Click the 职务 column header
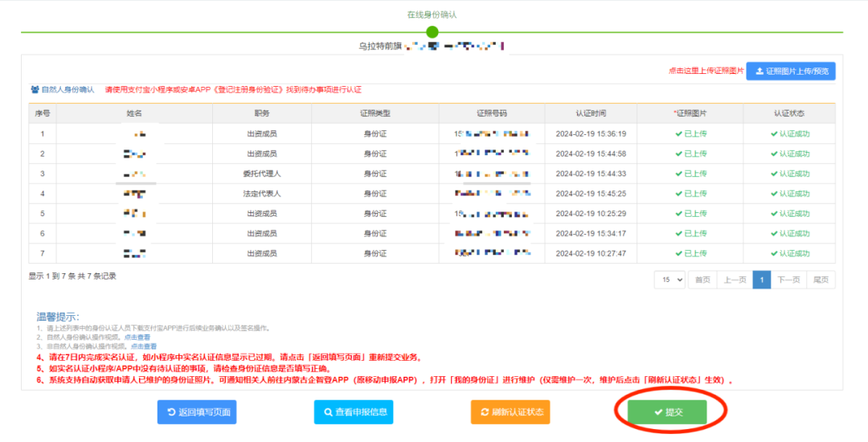The image size is (868, 442). [262, 113]
